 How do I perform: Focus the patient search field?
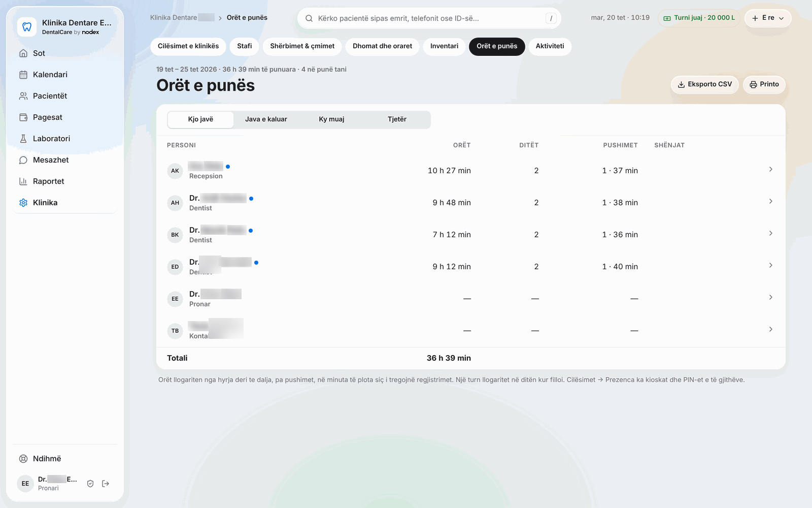click(429, 18)
